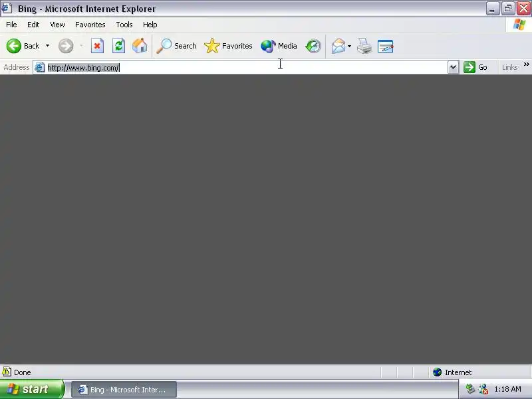This screenshot has height=399, width=532.
Task: Close the Internet Explorer window
Action: point(524,9)
